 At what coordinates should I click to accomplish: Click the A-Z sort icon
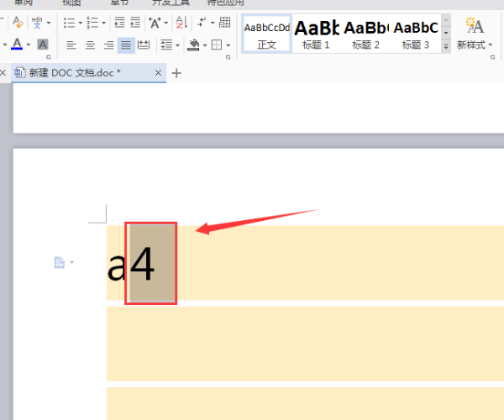click(x=181, y=23)
